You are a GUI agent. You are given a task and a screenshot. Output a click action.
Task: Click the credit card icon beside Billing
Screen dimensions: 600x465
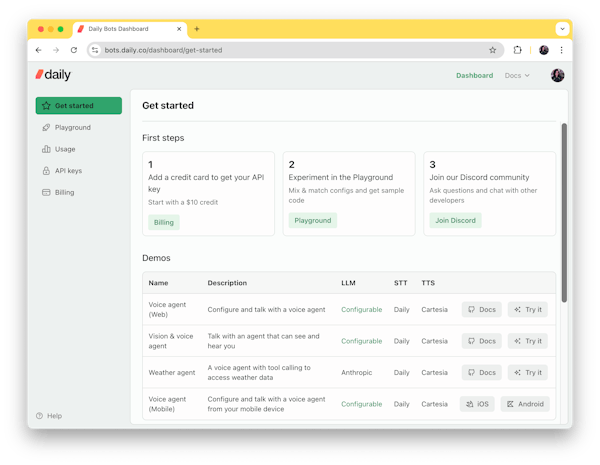[x=46, y=193]
